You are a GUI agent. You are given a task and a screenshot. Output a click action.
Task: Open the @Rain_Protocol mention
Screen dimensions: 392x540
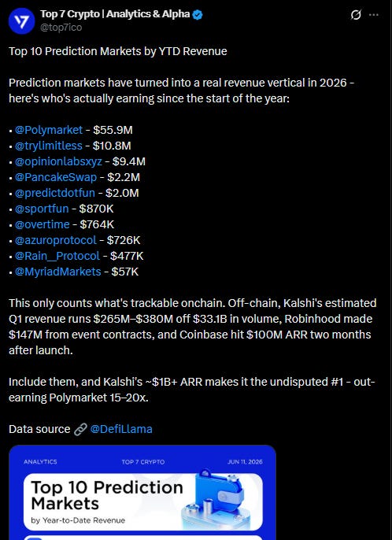tap(57, 256)
